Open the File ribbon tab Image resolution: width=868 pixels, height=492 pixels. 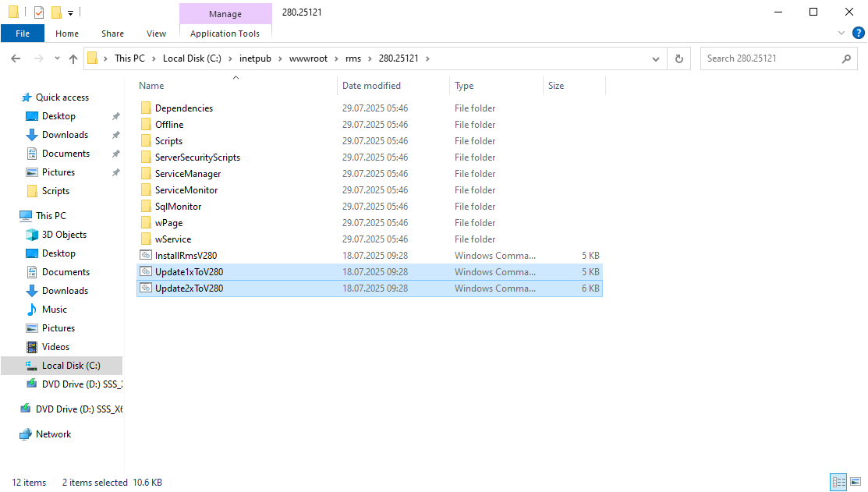(23, 34)
